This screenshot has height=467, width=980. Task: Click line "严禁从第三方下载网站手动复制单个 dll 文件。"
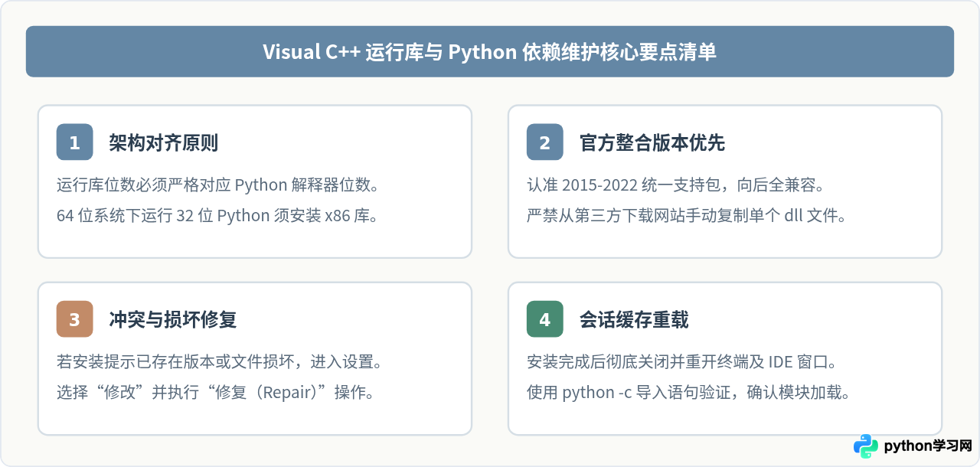[687, 216]
